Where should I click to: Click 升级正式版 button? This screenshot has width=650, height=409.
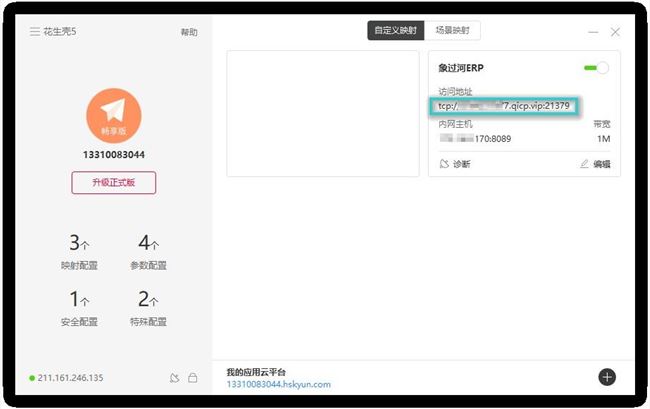114,182
